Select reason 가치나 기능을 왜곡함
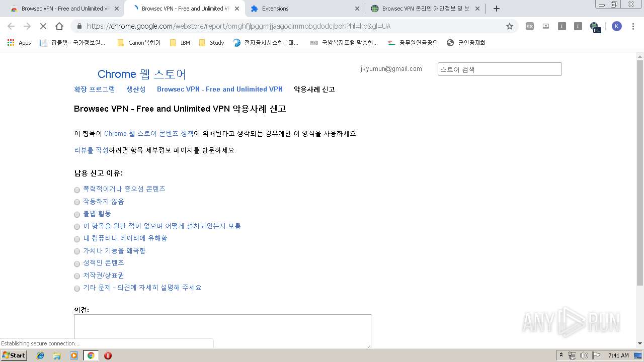The height and width of the screenshot is (362, 644). (77, 251)
